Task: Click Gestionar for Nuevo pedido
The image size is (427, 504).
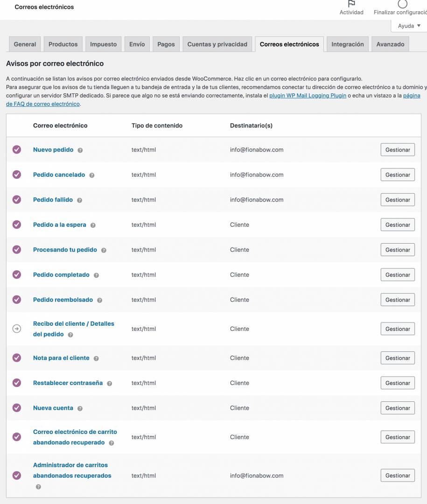Action: [398, 150]
